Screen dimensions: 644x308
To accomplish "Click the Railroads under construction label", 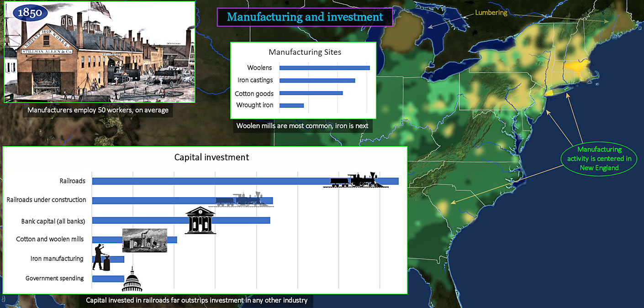I will [x=46, y=200].
